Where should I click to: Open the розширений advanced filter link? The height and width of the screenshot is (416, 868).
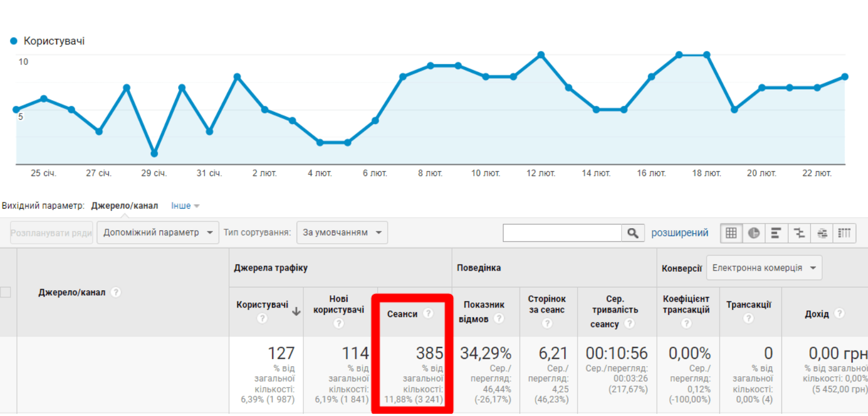pos(680,233)
